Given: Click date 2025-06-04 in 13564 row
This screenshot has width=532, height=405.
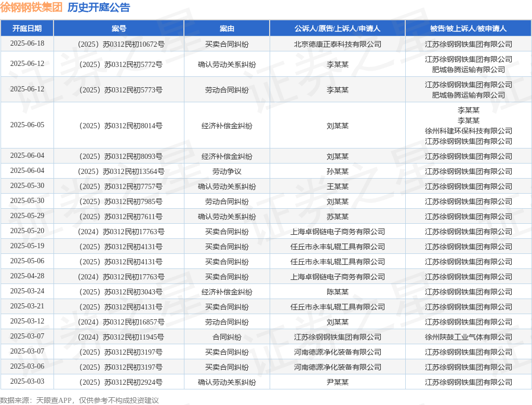Looking at the screenshot, I should point(27,171).
